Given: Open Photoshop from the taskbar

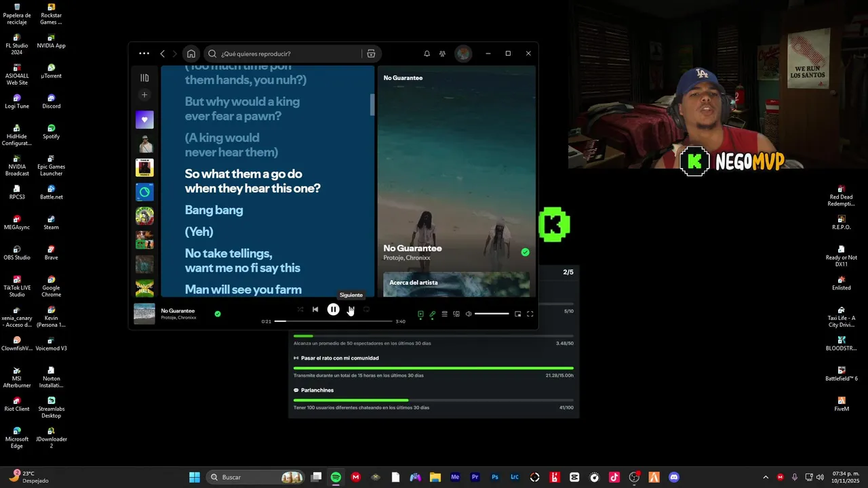Looking at the screenshot, I should 495,477.
